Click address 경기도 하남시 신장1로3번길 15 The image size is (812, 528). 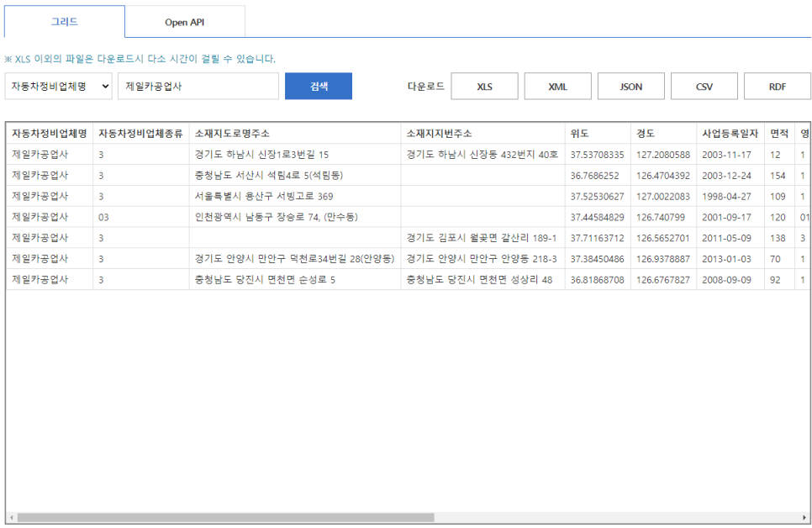261,155
